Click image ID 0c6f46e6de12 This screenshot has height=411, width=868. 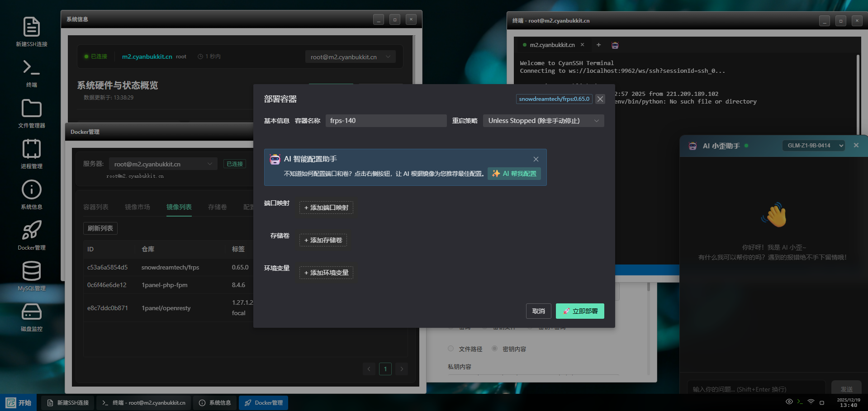tap(107, 285)
